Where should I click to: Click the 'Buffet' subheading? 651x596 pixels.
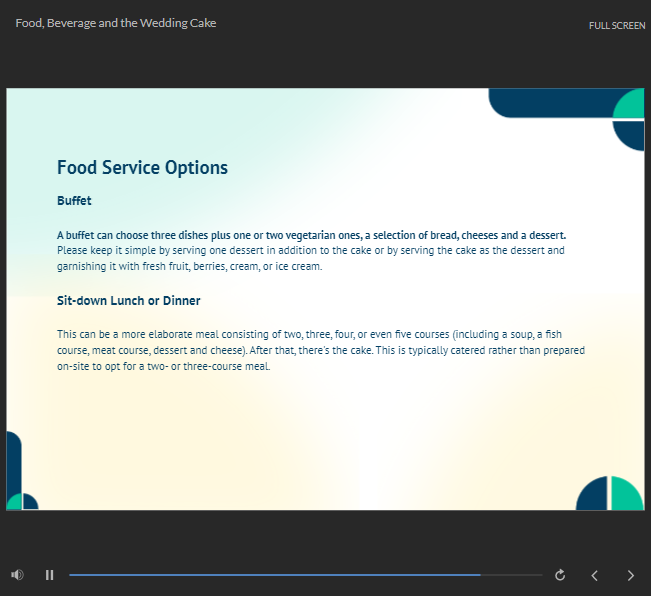click(74, 201)
